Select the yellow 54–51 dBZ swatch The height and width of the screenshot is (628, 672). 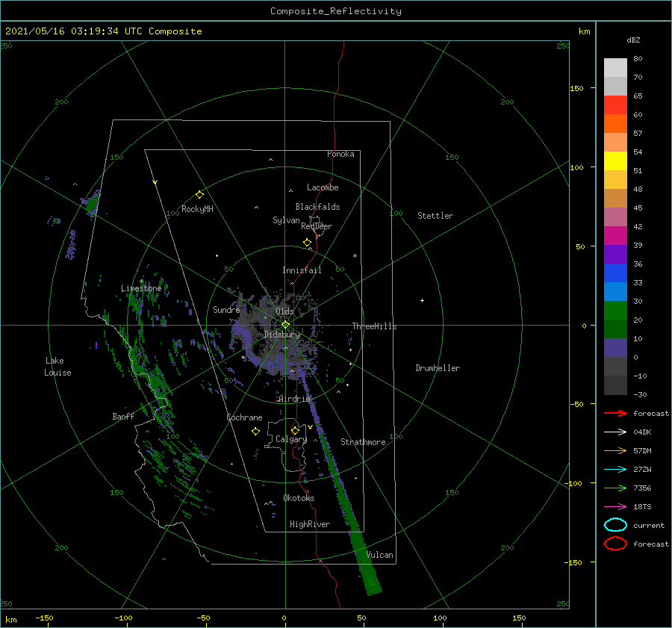pos(615,161)
